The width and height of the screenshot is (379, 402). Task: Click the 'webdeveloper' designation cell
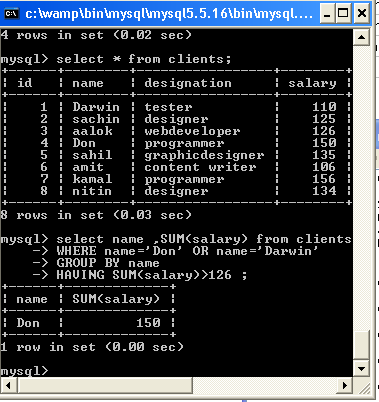[x=192, y=131]
